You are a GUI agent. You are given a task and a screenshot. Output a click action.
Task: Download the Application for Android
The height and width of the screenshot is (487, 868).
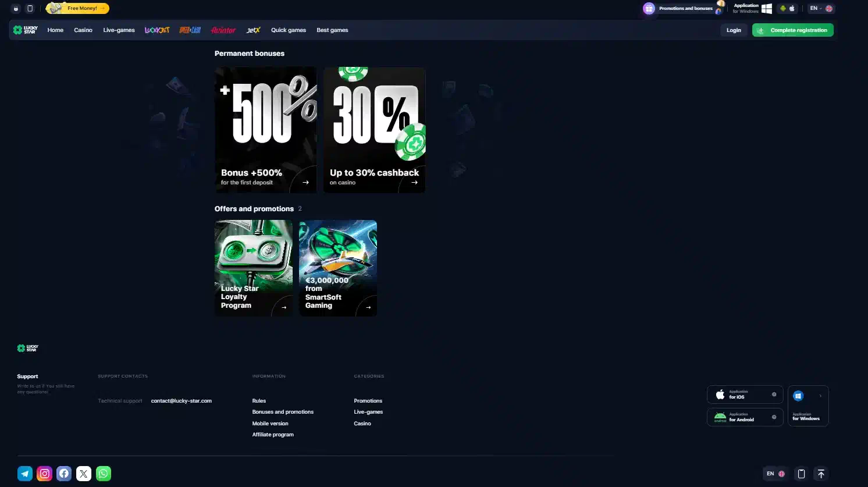pos(745,417)
